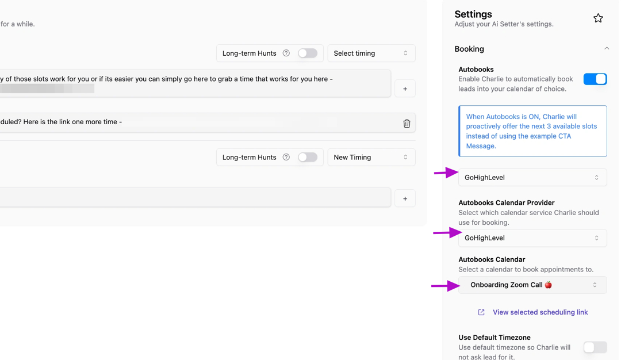
Task: Open the New Timing dropdown
Action: point(371,157)
